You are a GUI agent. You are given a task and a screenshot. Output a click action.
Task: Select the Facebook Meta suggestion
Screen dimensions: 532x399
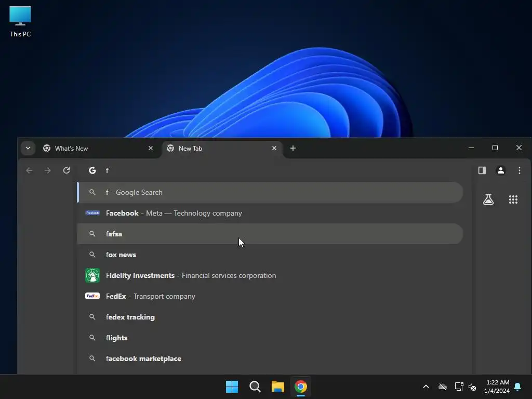pyautogui.click(x=270, y=213)
